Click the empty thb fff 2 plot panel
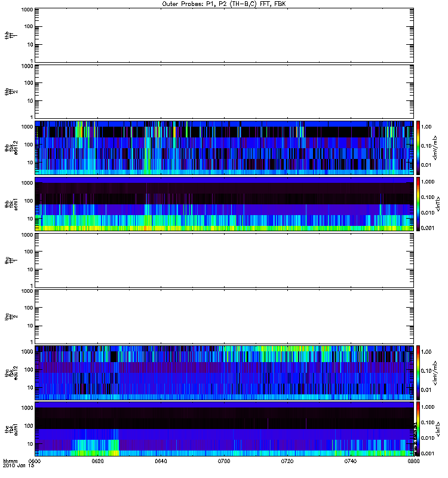 click(224, 91)
